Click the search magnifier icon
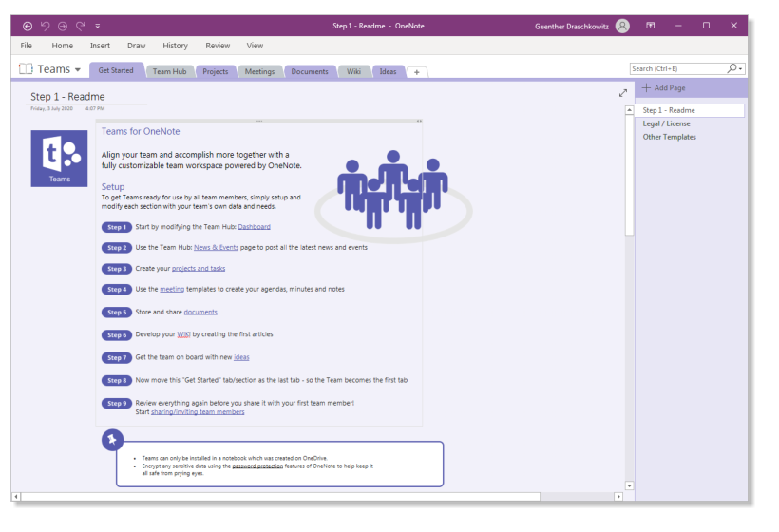Screen dimensions: 779x532 pyautogui.click(x=731, y=68)
